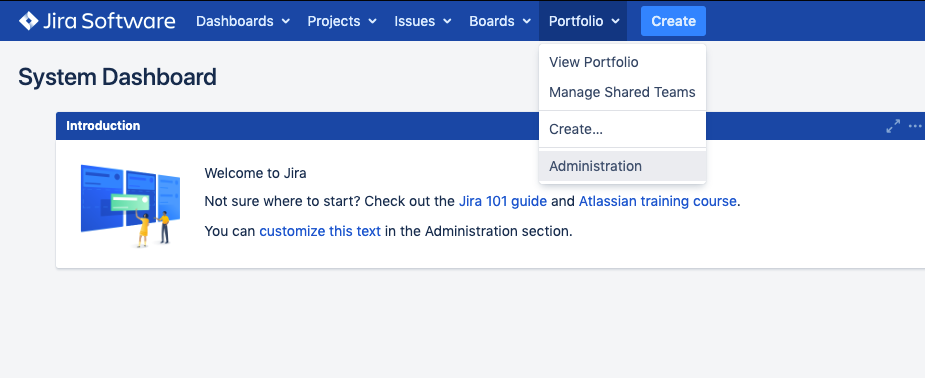
Task: Open the Issues dropdown
Action: click(422, 21)
